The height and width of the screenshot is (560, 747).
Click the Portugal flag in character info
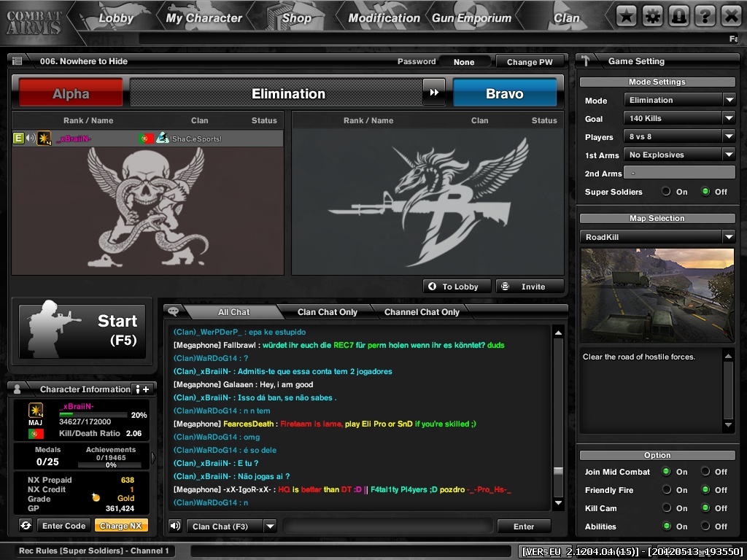pyautogui.click(x=36, y=434)
